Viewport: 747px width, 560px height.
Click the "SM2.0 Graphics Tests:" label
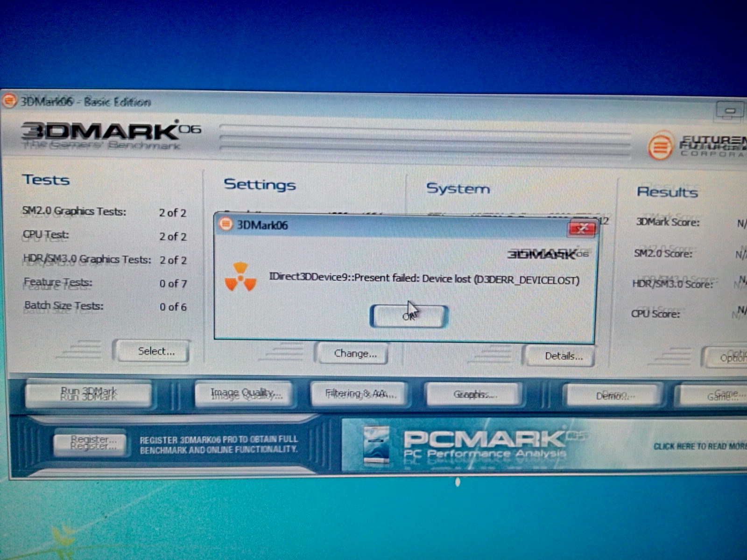pyautogui.click(x=74, y=211)
